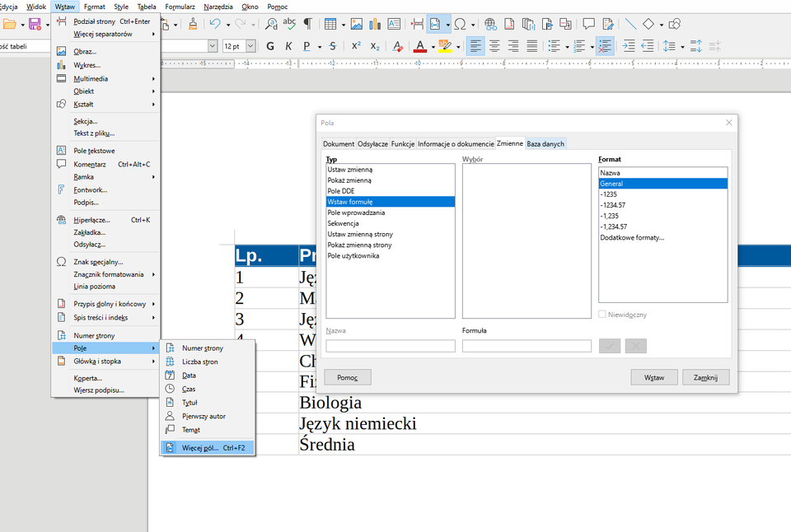Toggle formatting marks with the pilcrow icon
The width and height of the screenshot is (791, 532).
pos(306,23)
